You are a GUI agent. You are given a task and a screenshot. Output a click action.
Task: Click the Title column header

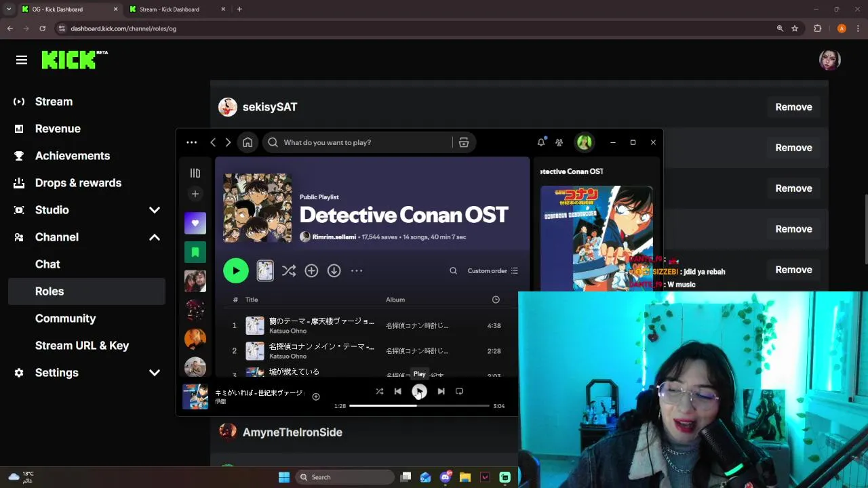(x=252, y=300)
